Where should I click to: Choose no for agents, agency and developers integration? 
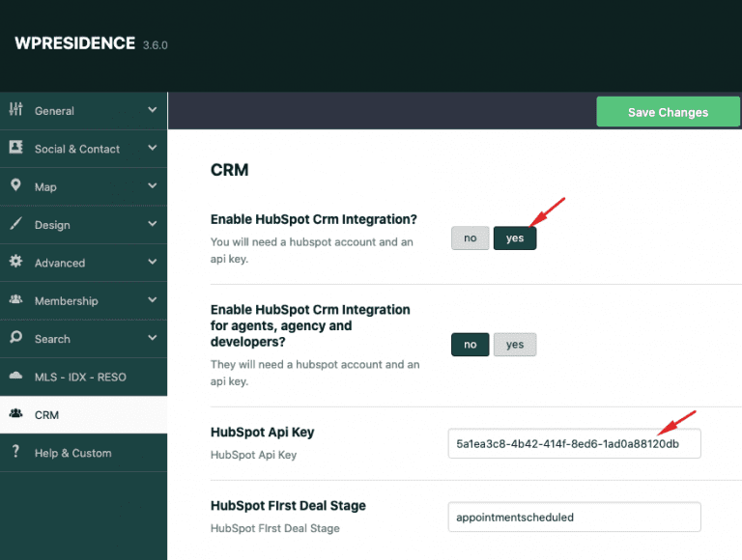[x=470, y=345]
